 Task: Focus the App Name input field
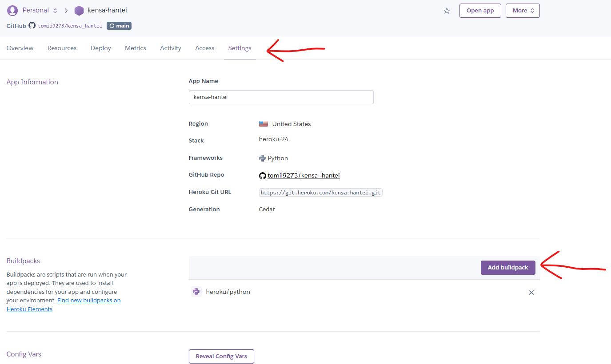pos(281,97)
